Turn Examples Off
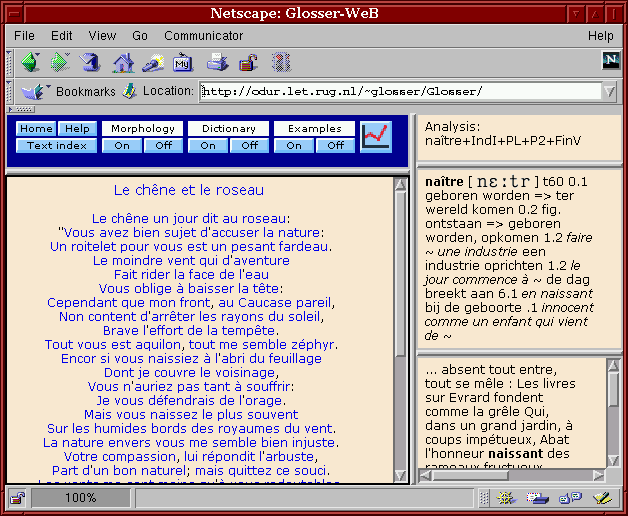This screenshot has width=628, height=516. pos(336,145)
